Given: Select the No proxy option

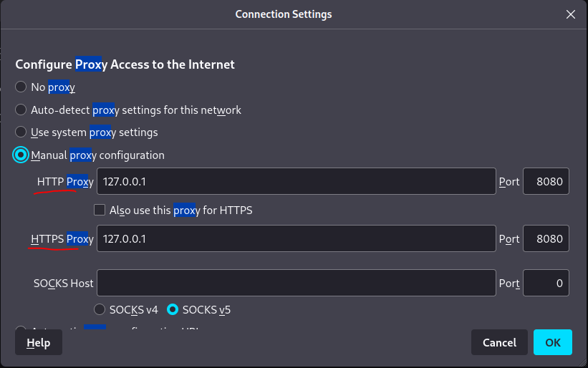Looking at the screenshot, I should [x=21, y=87].
